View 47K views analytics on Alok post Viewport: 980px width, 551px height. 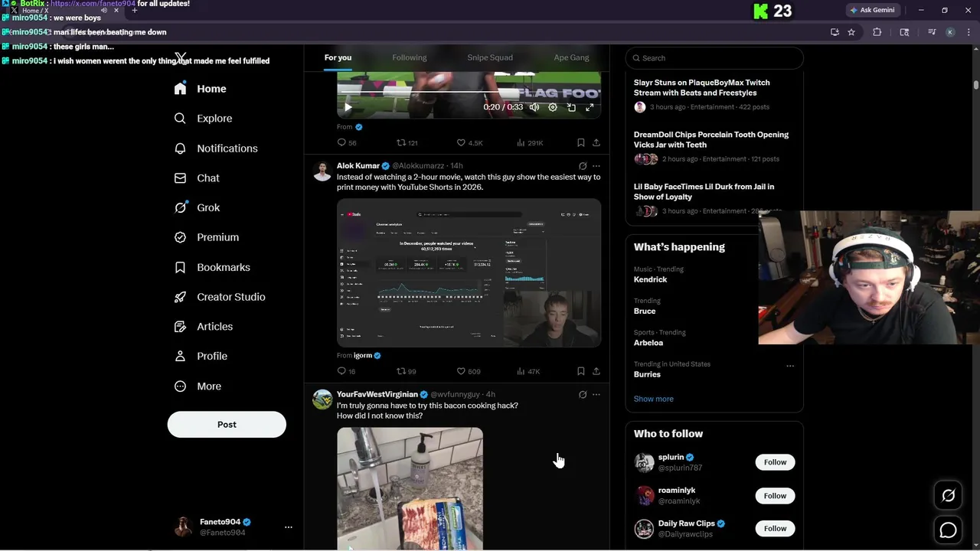click(528, 372)
